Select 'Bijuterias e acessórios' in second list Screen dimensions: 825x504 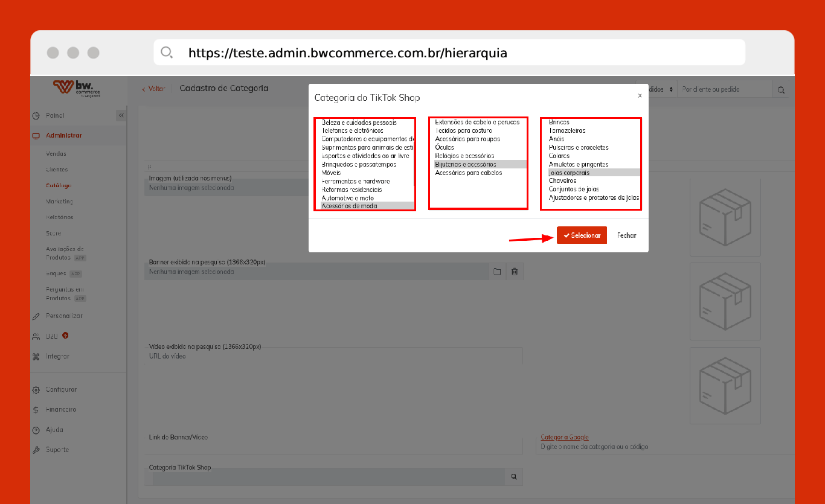coord(465,164)
